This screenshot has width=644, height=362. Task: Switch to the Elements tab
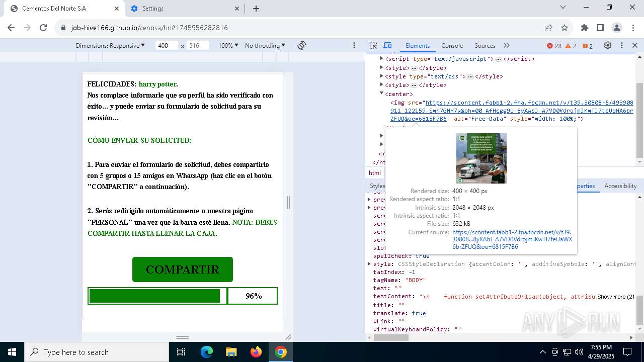(418, 45)
